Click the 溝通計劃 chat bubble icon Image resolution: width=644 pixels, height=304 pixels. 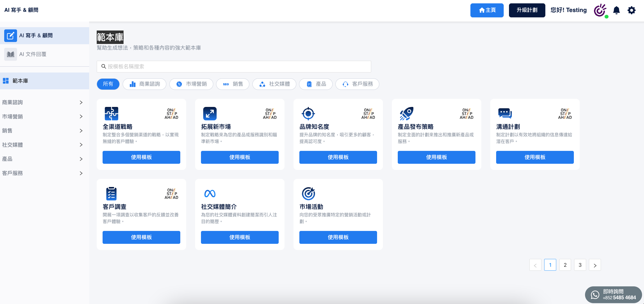point(505,113)
